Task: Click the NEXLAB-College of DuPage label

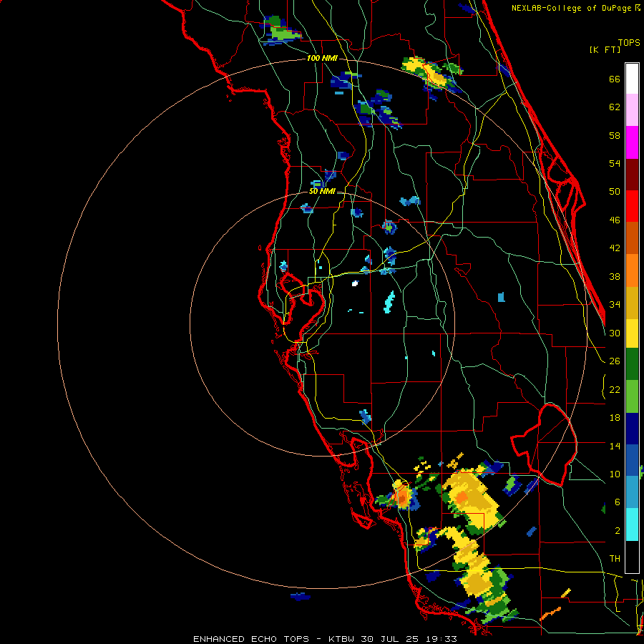Action: pos(571,8)
